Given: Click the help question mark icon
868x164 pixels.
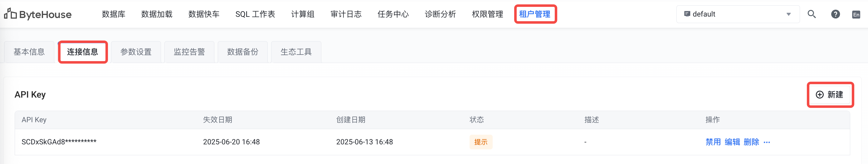Looking at the screenshot, I should point(835,14).
